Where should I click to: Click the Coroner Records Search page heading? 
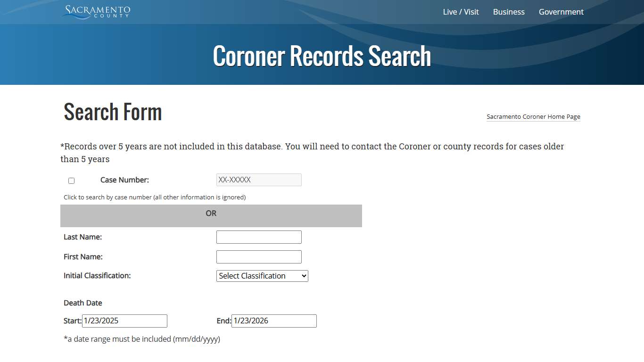(322, 55)
